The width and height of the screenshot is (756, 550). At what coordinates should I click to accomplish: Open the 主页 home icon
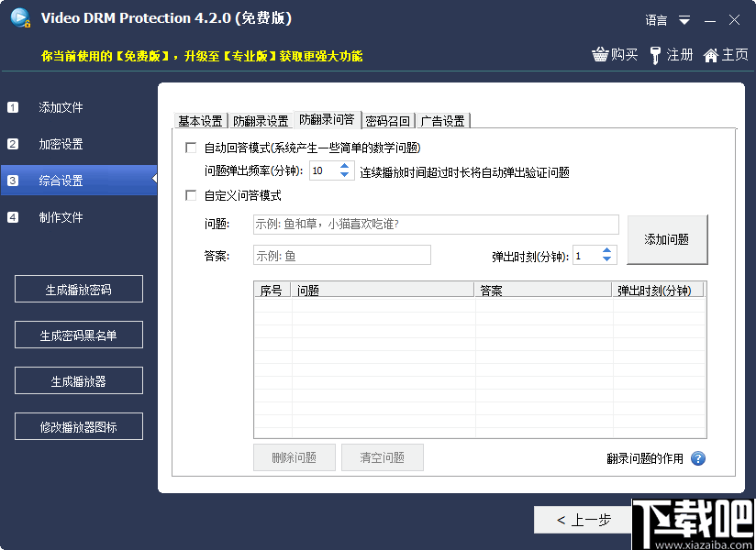[x=710, y=54]
